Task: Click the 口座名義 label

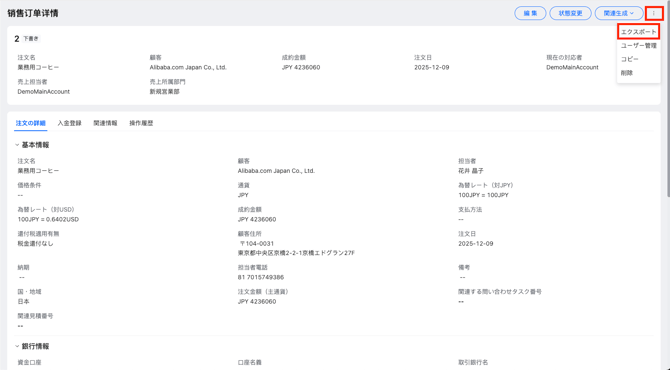Action: (x=250, y=362)
